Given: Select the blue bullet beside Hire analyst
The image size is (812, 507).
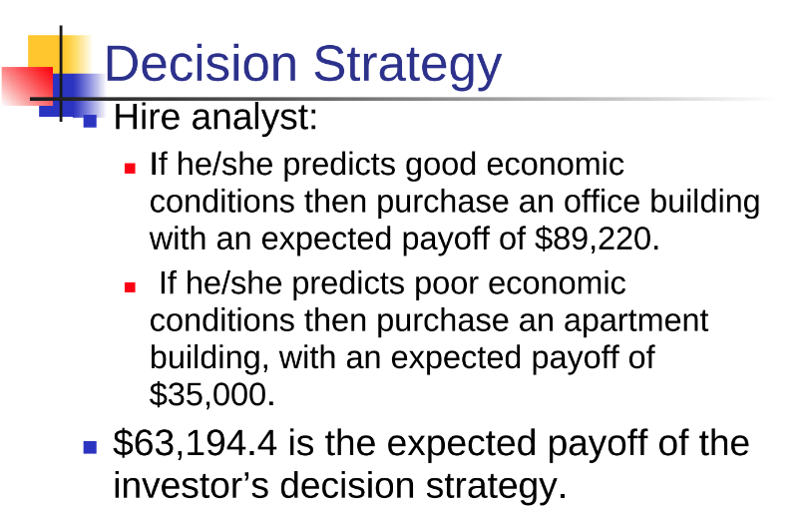Looking at the screenshot, I should pos(90,121).
